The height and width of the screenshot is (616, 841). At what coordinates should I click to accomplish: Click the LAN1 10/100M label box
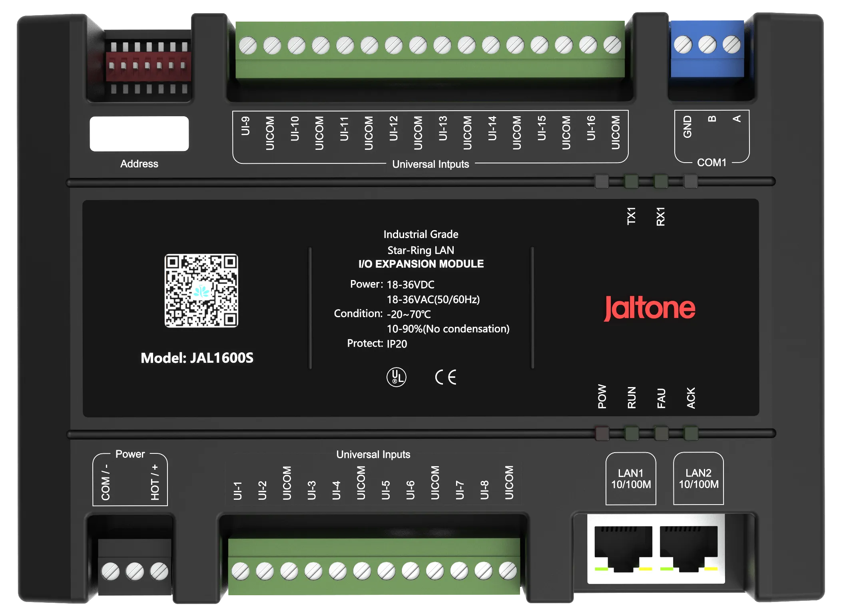point(631,479)
